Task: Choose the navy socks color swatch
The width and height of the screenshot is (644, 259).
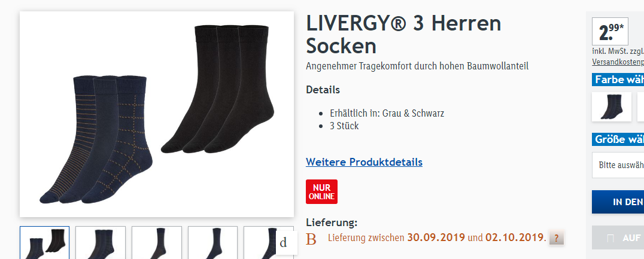Action: (x=612, y=106)
